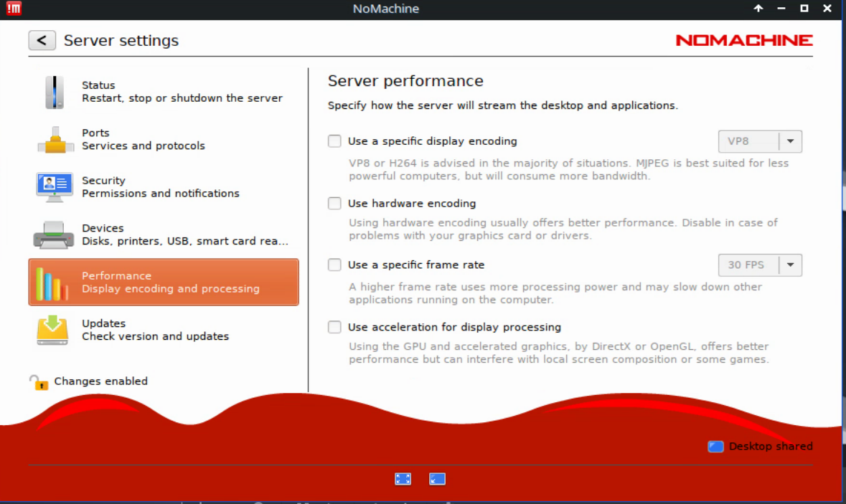Click the Desktop shared label
Viewport: 846px width, 504px height.
pos(771,447)
